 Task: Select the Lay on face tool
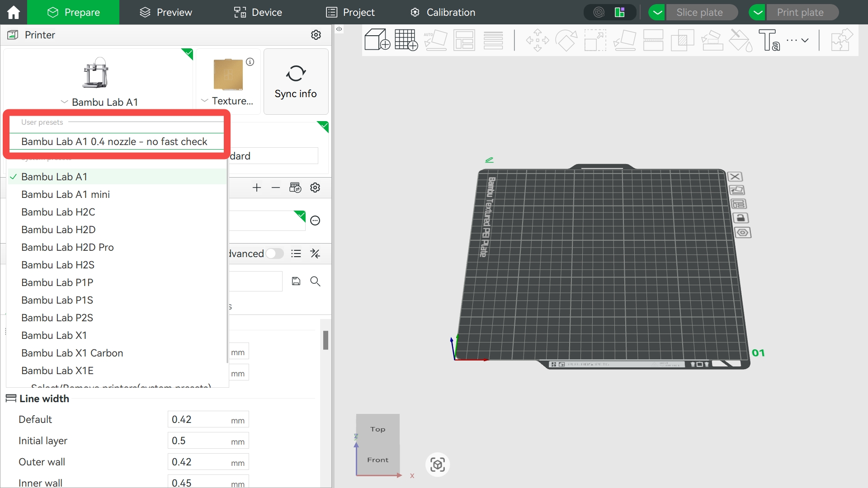[624, 40]
